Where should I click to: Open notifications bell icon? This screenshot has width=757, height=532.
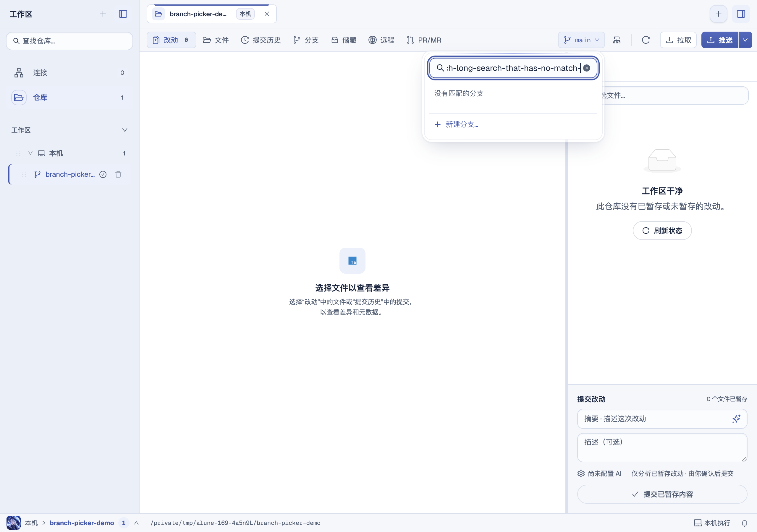click(x=745, y=523)
